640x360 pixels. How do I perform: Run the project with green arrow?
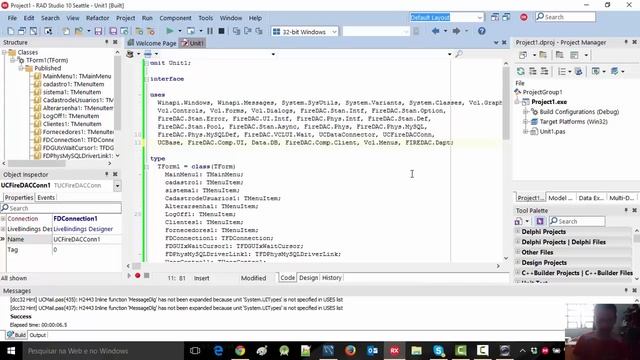click(170, 31)
